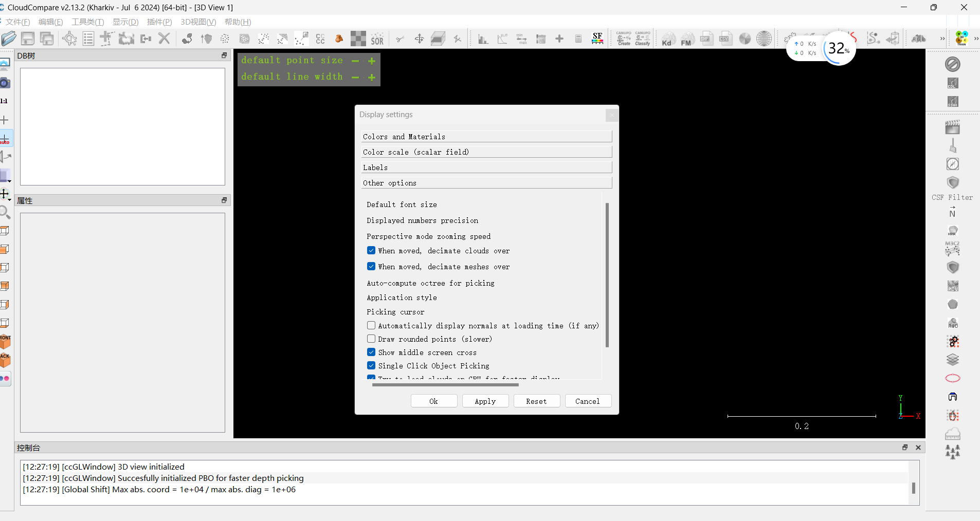980x521 pixels.
Task: Disable Show middle screen cross
Action: [x=371, y=352]
